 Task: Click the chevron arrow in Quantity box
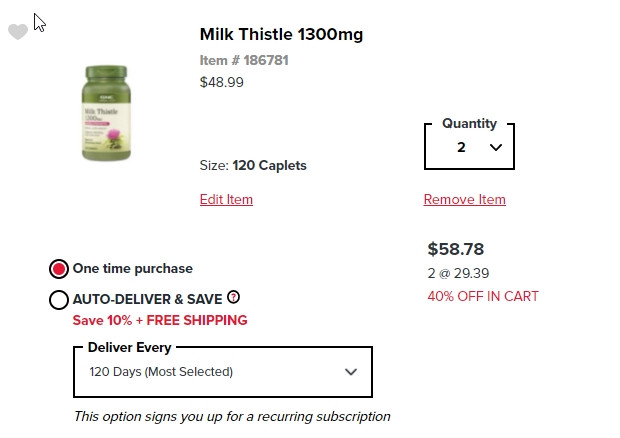pos(495,147)
